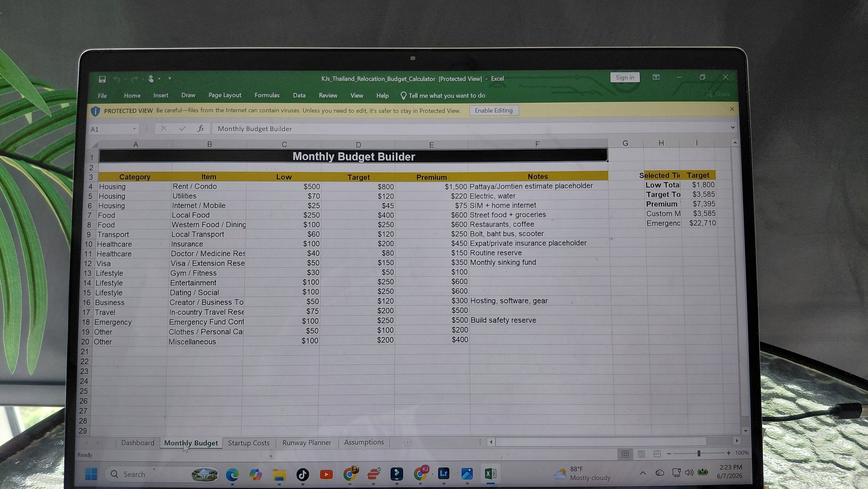Switch to the Dashboard sheet tab
The height and width of the screenshot is (489, 868).
137,443
